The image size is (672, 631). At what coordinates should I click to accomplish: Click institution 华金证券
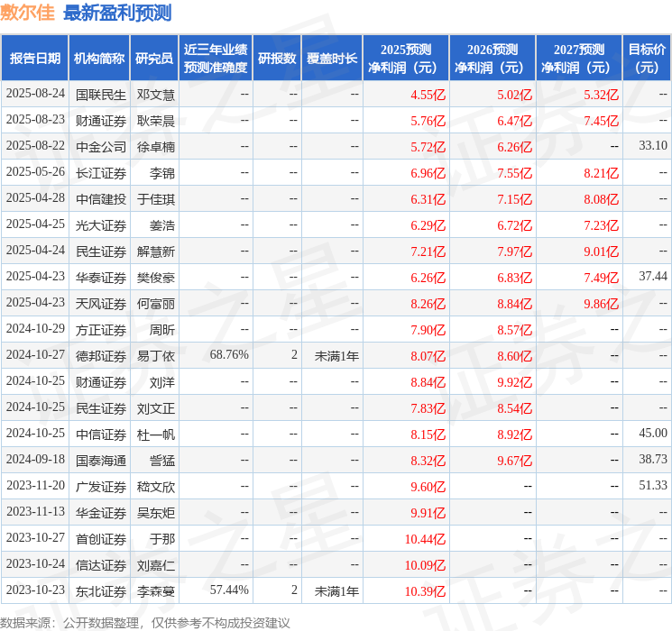[101, 513]
